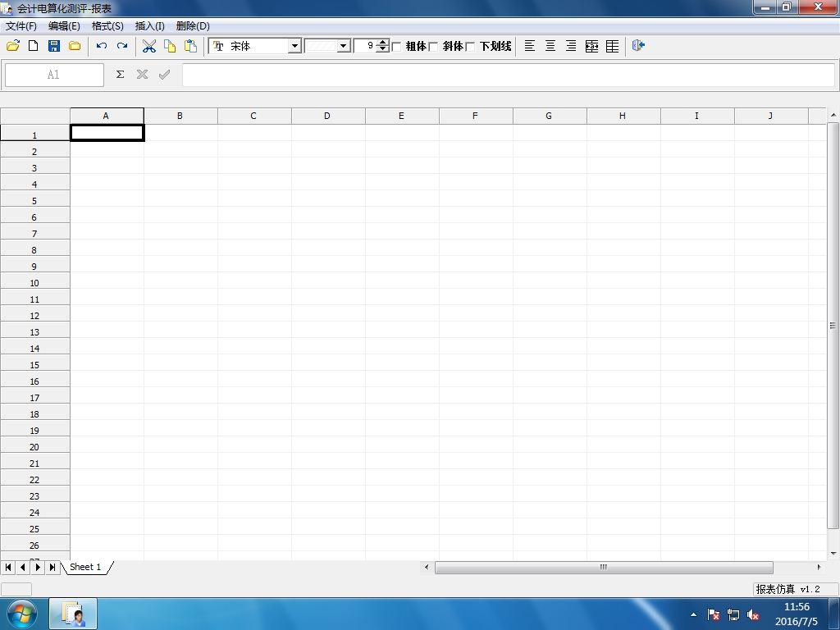
Task: Go to previous sheet tab arrow
Action: [x=23, y=567]
